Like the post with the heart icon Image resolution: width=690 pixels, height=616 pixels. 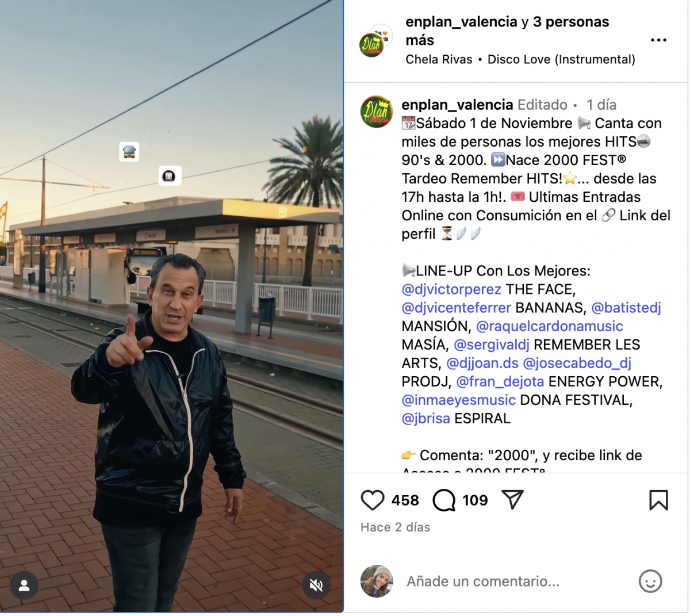372,500
